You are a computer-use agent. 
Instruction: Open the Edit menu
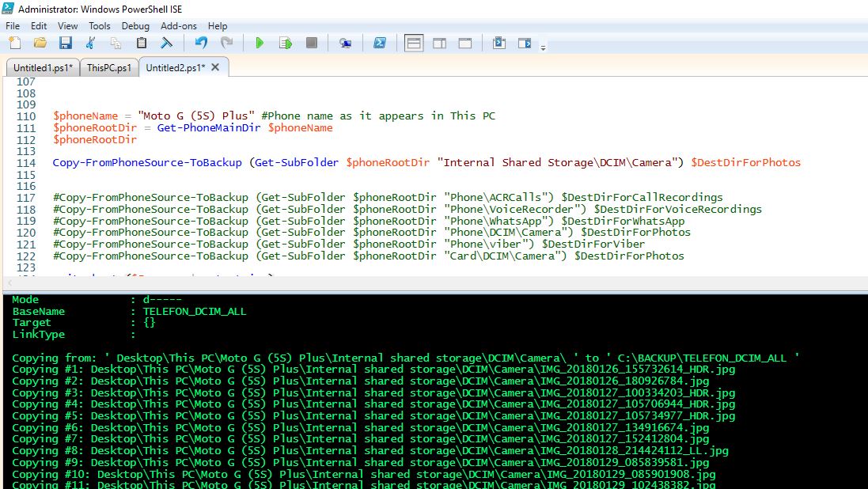[x=39, y=26]
